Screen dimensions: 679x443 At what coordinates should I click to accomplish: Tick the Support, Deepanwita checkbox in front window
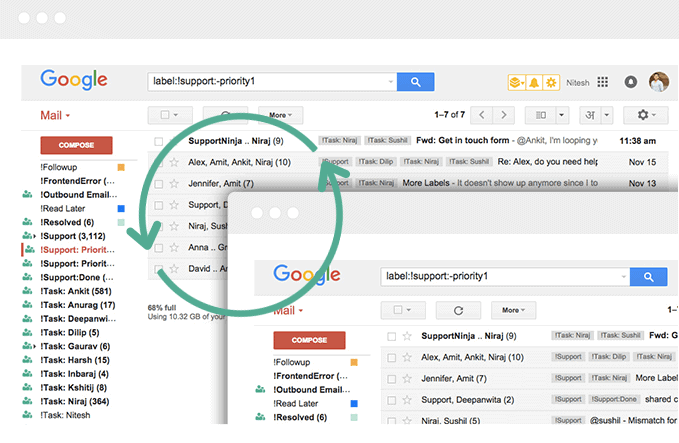tap(391, 400)
